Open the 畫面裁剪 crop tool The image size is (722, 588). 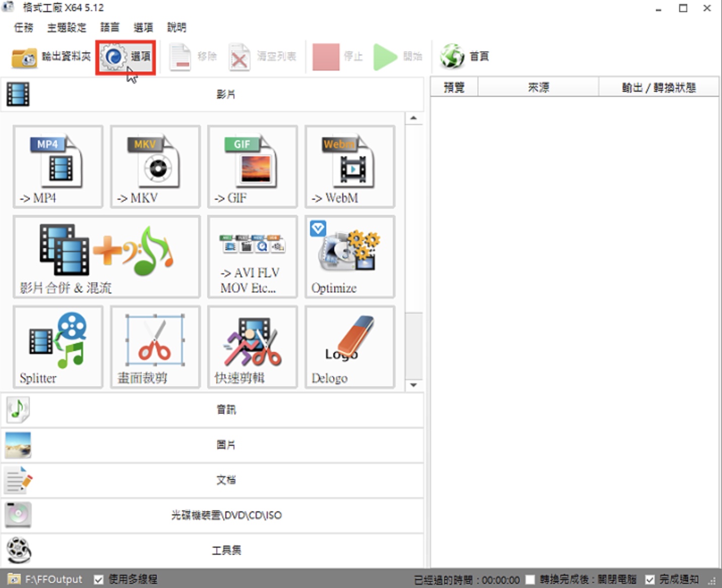click(155, 347)
